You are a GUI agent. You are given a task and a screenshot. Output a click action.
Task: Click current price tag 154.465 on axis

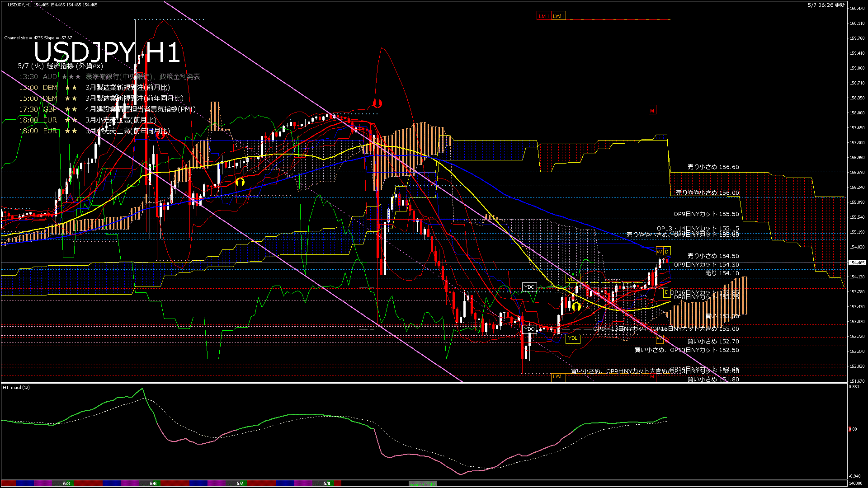pos(857,263)
